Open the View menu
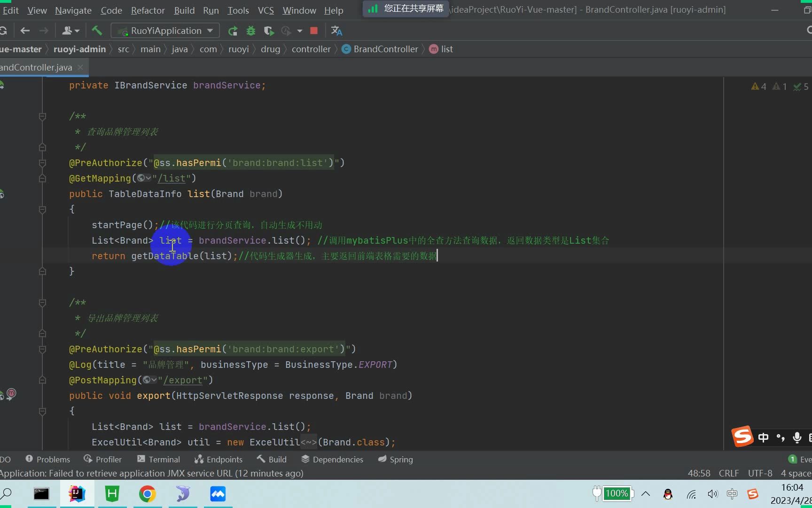The width and height of the screenshot is (812, 508). point(37,10)
